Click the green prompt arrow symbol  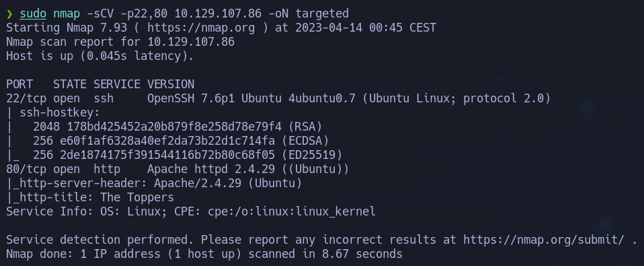tap(9, 14)
